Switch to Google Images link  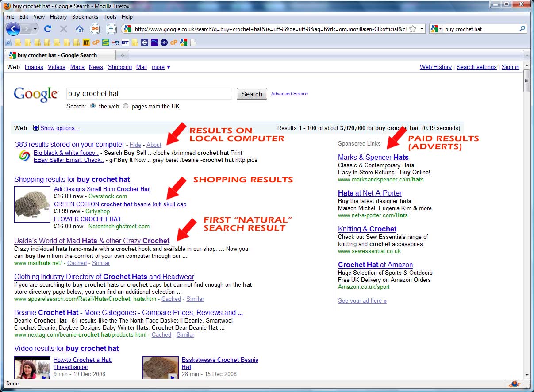(x=34, y=67)
